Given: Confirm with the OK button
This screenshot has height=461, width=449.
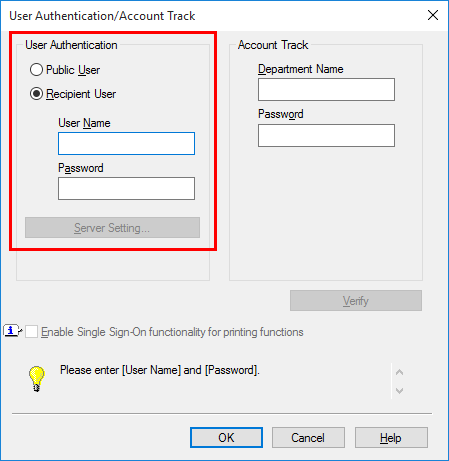Looking at the screenshot, I should 226,437.
